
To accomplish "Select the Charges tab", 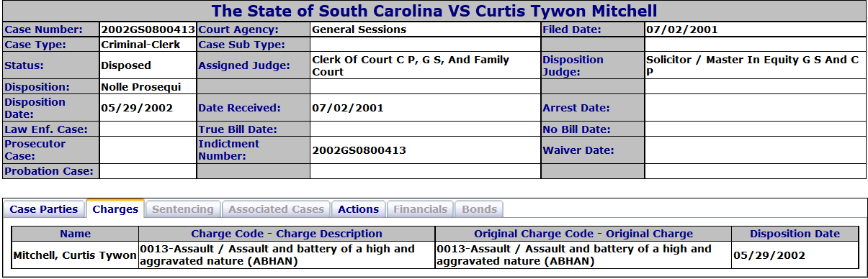I will point(115,209).
